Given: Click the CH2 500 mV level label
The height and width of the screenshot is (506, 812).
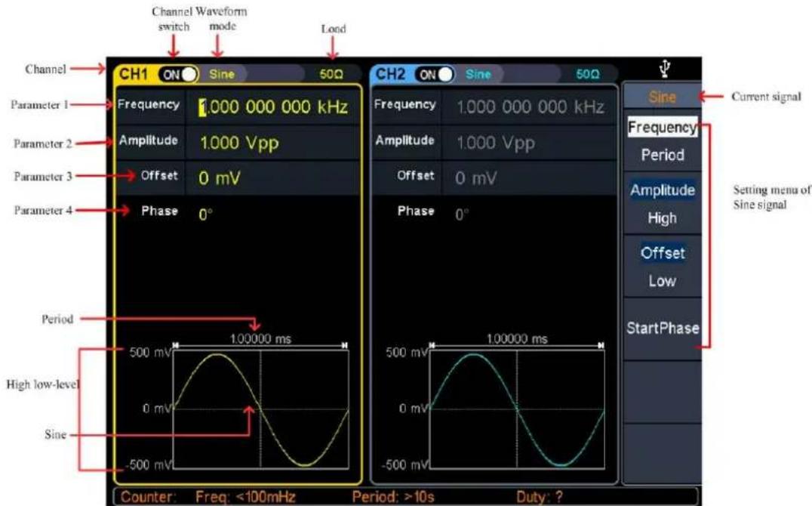Looking at the screenshot, I should [x=407, y=353].
